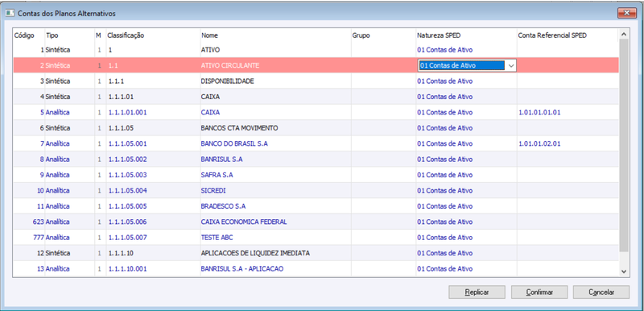
Task: Click code 623 cell
Action: (38, 222)
